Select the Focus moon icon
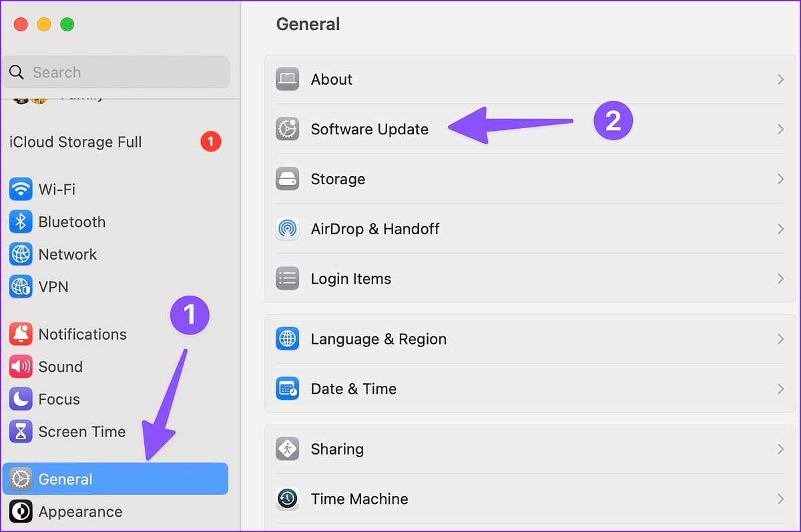Image resolution: width=801 pixels, height=532 pixels. point(21,399)
